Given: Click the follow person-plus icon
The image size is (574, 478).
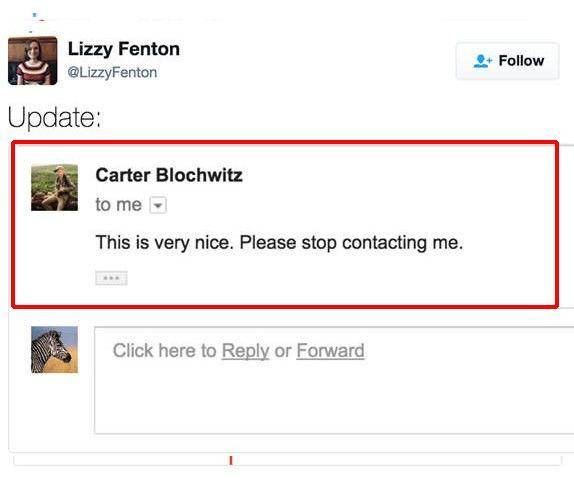Looking at the screenshot, I should tap(482, 61).
